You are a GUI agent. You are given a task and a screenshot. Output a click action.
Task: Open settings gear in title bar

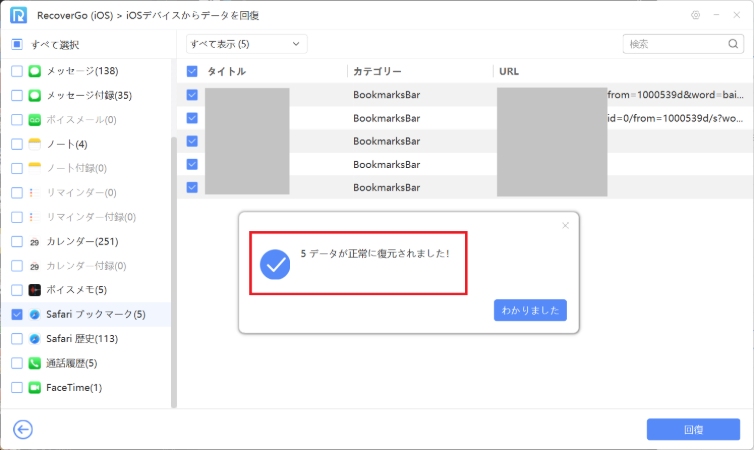point(695,15)
